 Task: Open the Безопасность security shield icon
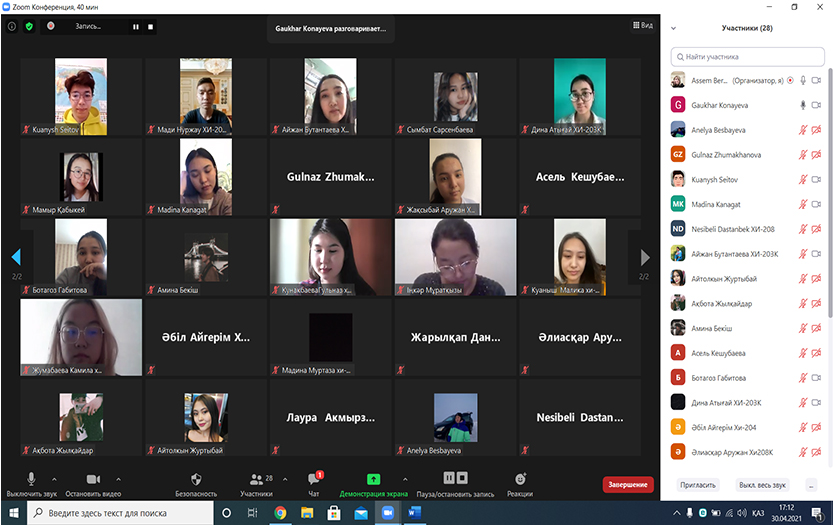pos(196,480)
